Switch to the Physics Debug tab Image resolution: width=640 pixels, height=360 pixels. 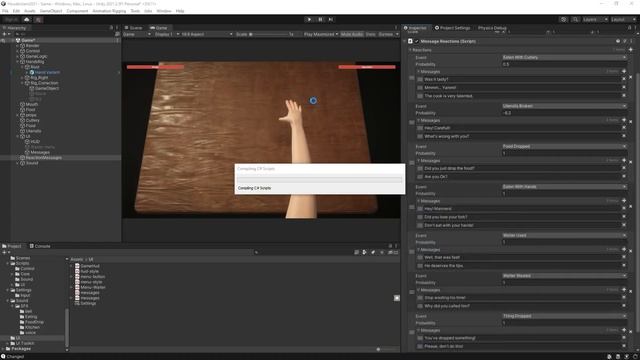[x=492, y=28]
